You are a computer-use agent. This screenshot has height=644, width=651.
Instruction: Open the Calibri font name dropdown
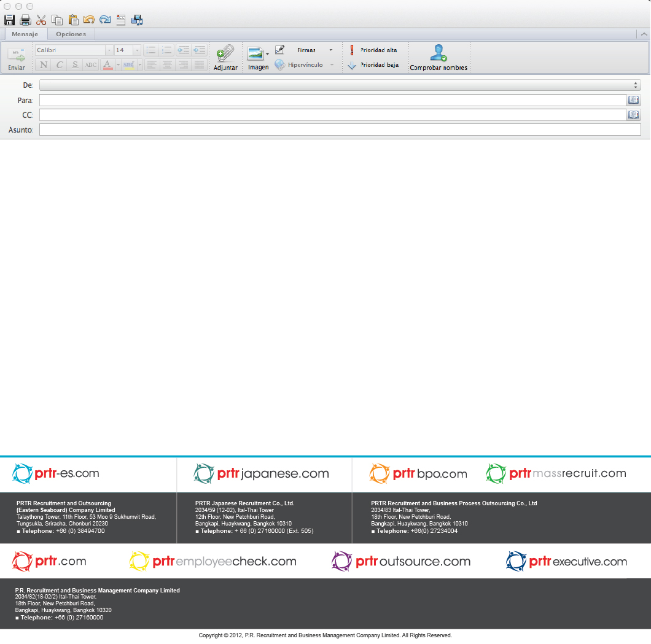pyautogui.click(x=109, y=50)
